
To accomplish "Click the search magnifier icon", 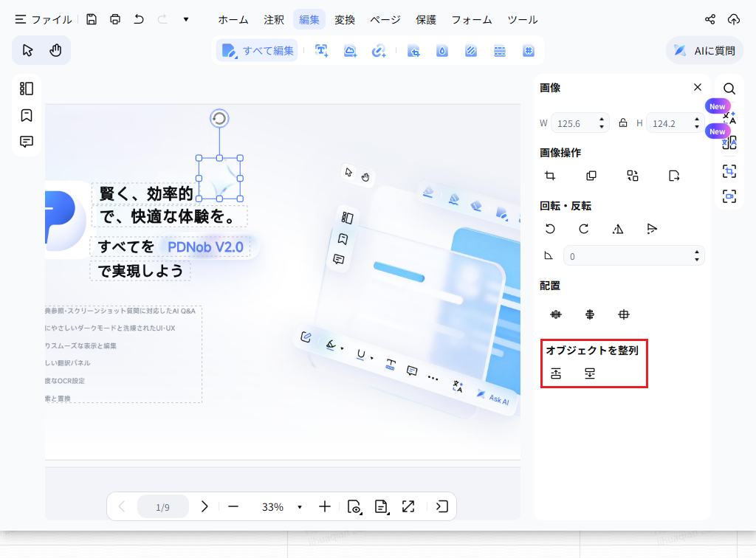I will pyautogui.click(x=729, y=89).
